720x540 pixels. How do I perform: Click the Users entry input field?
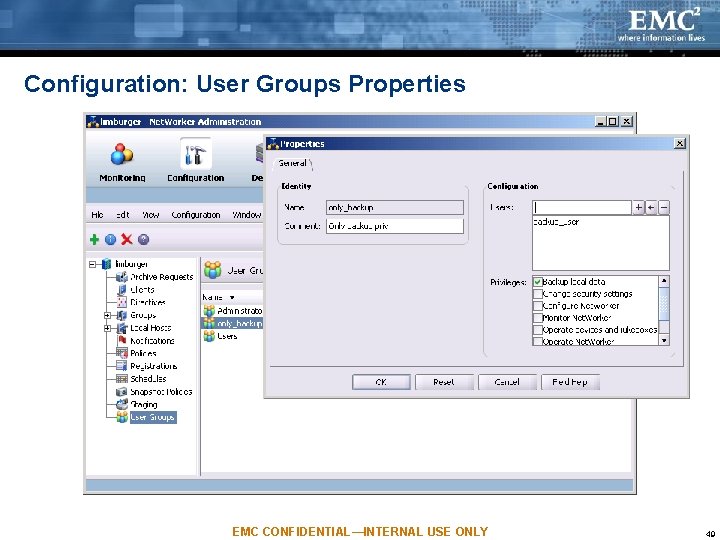(x=582, y=208)
